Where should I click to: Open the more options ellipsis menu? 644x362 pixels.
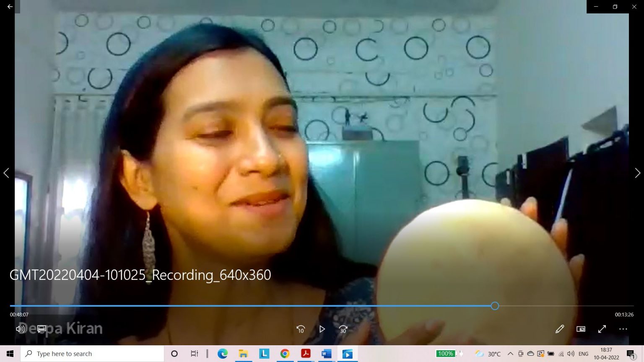(623, 329)
